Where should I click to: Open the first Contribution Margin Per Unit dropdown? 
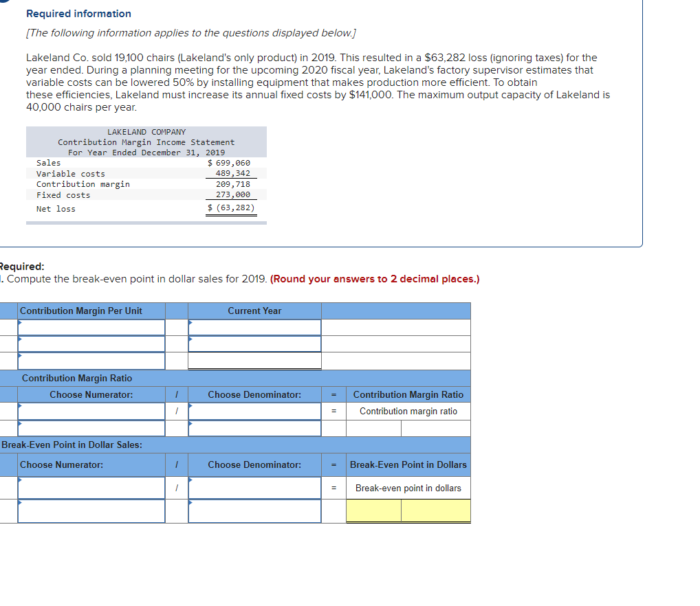91,326
